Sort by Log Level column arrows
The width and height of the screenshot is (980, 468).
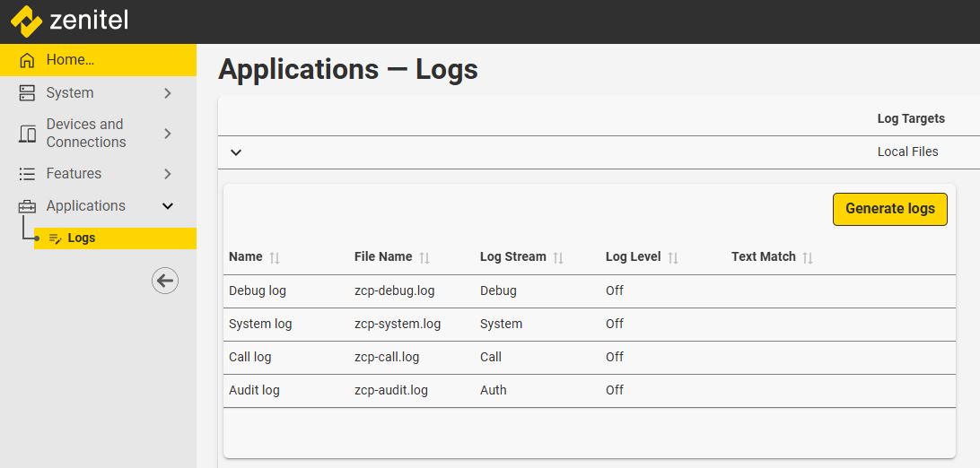point(673,257)
